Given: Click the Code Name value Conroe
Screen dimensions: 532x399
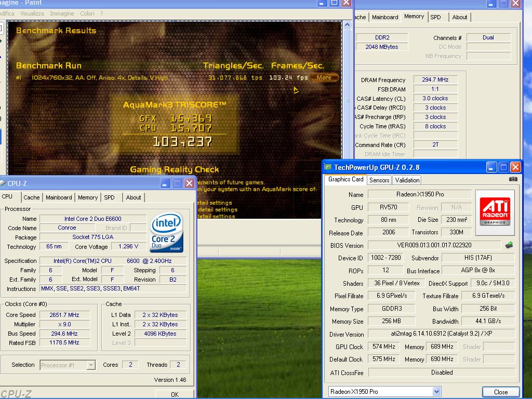Looking at the screenshot, I should (x=67, y=228).
